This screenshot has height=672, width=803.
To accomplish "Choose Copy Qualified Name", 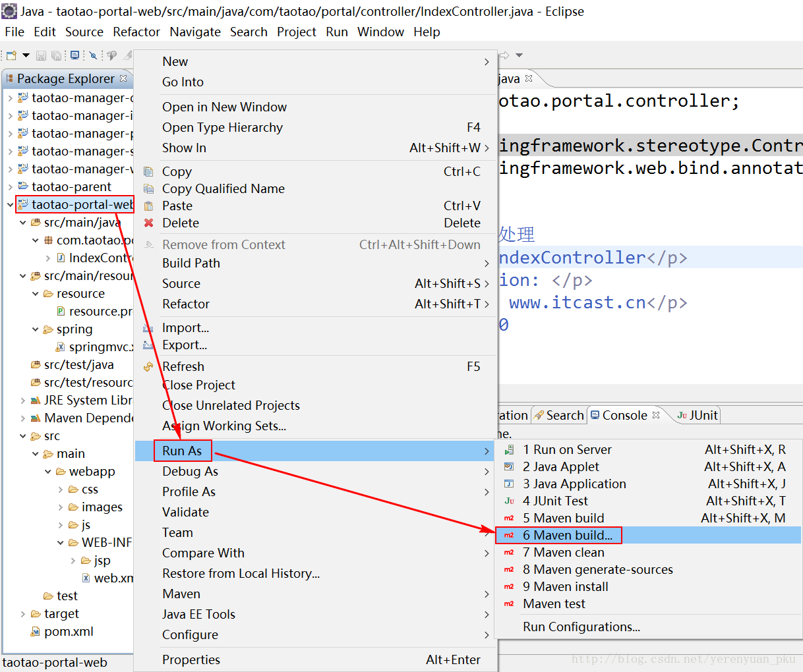I will click(x=314, y=188).
